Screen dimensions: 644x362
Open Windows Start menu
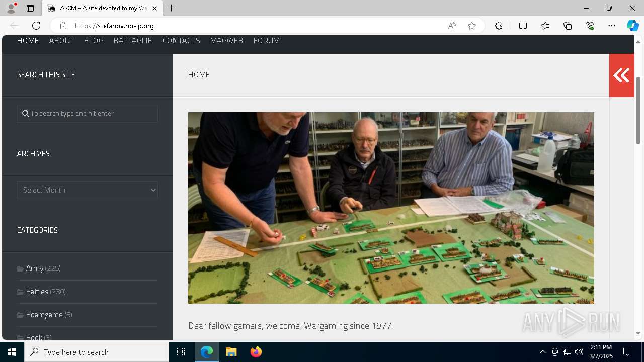(12, 352)
